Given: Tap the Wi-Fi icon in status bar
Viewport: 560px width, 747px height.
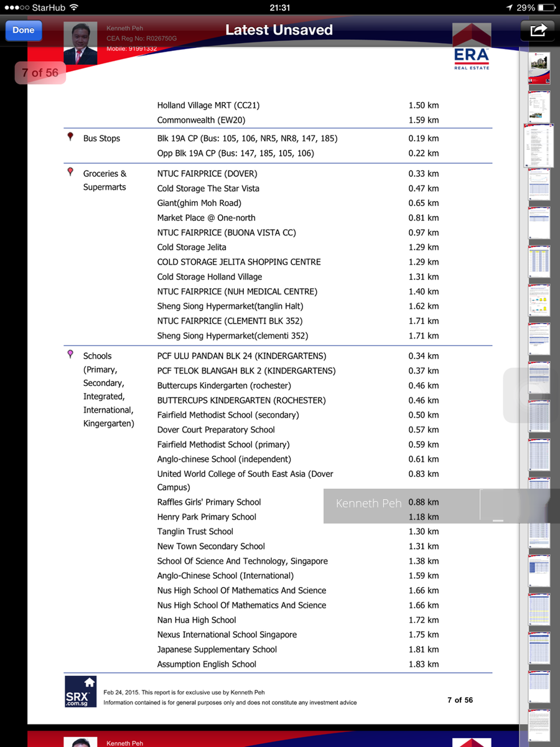Looking at the screenshot, I should pos(74,7).
